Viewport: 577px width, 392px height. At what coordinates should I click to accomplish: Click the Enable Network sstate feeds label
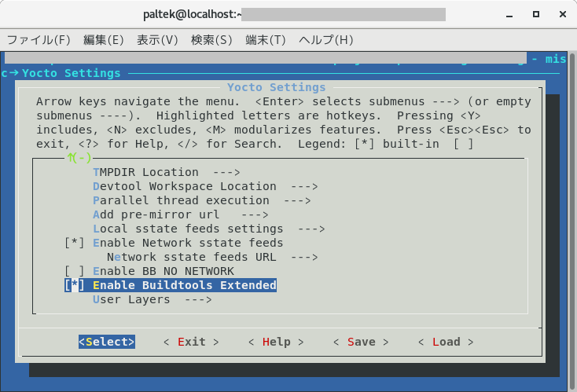click(x=188, y=243)
